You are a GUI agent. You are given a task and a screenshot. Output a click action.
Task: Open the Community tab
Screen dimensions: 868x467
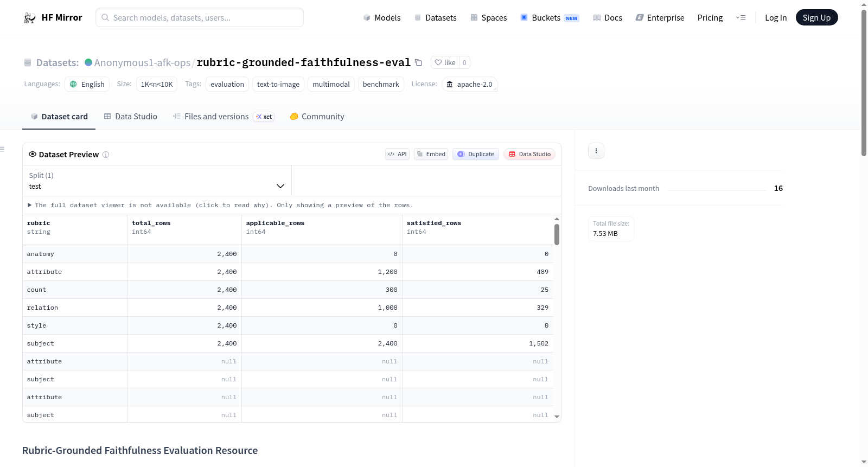pos(317,117)
